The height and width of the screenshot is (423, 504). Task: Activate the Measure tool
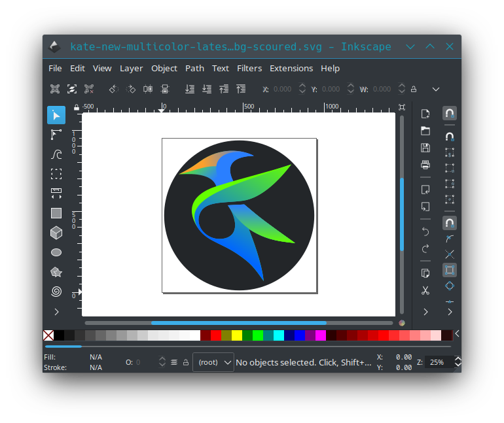point(56,194)
